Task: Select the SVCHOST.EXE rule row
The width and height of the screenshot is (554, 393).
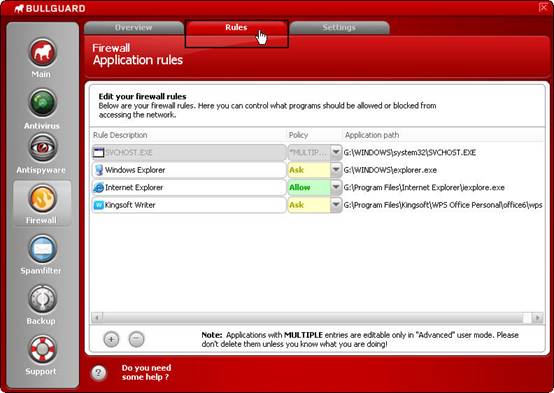Action: 189,152
